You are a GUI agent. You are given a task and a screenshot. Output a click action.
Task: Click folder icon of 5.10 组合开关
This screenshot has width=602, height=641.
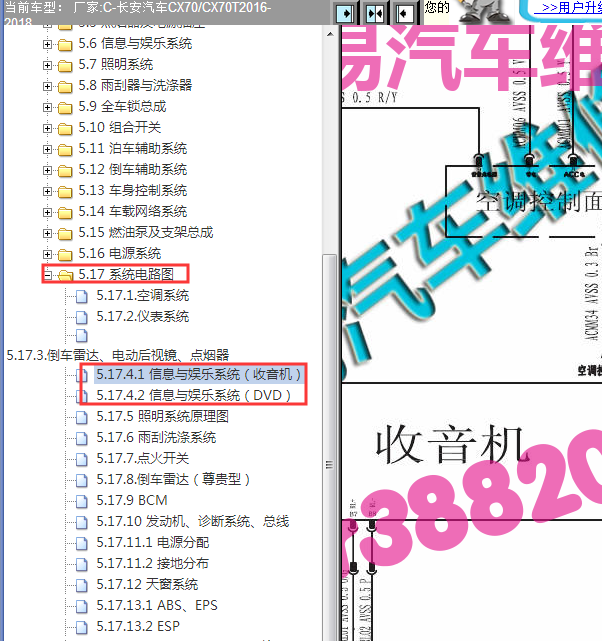[65, 129]
